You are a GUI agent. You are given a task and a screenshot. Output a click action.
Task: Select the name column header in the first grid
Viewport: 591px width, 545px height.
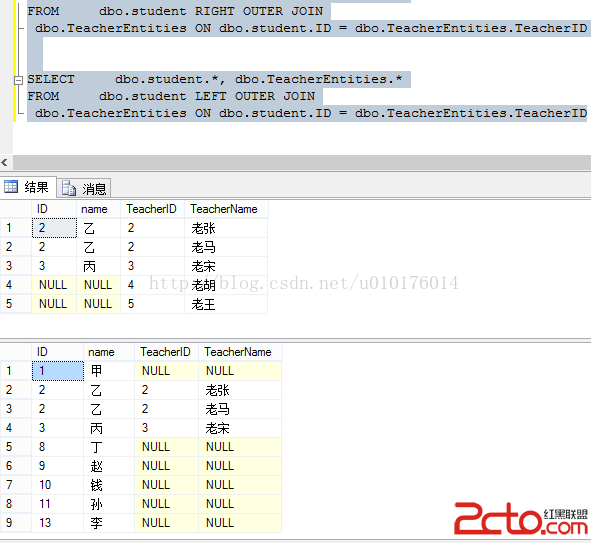point(98,209)
